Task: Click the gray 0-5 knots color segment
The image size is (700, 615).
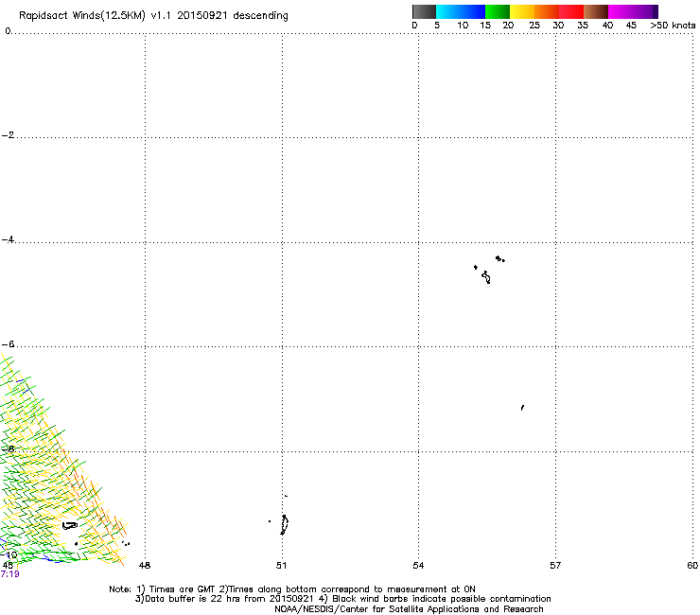Action: coord(424,11)
